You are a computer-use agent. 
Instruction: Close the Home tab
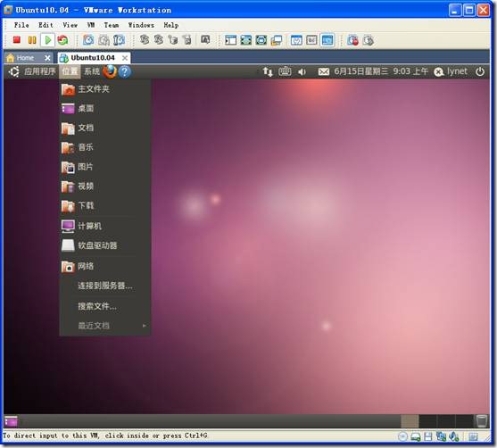[x=47, y=58]
